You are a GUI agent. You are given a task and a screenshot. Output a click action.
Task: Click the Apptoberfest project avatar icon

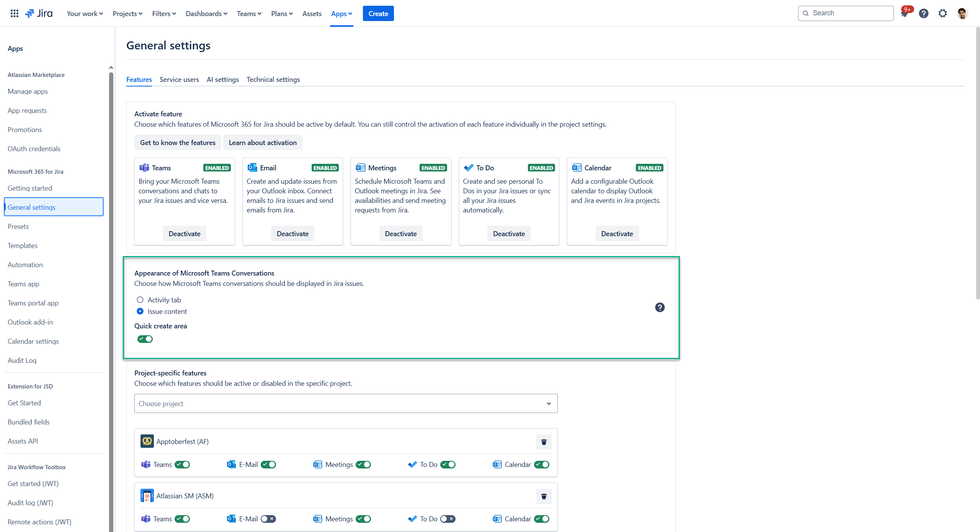(147, 441)
